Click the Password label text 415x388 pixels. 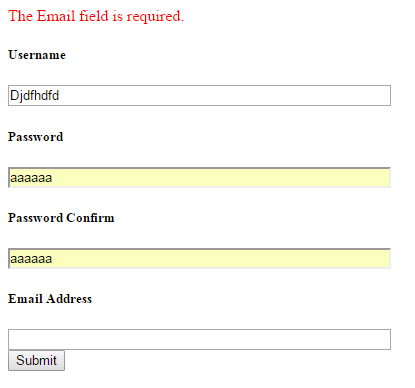coord(36,137)
